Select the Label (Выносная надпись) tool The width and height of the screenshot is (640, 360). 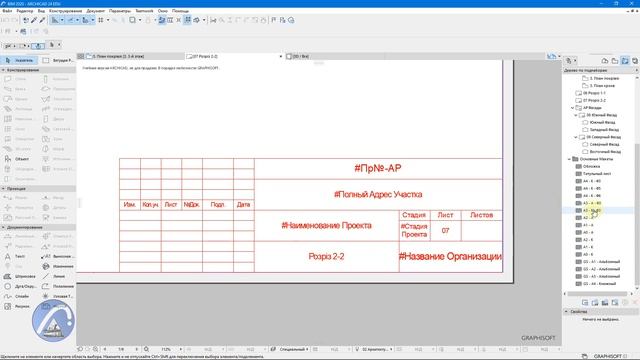click(58, 256)
